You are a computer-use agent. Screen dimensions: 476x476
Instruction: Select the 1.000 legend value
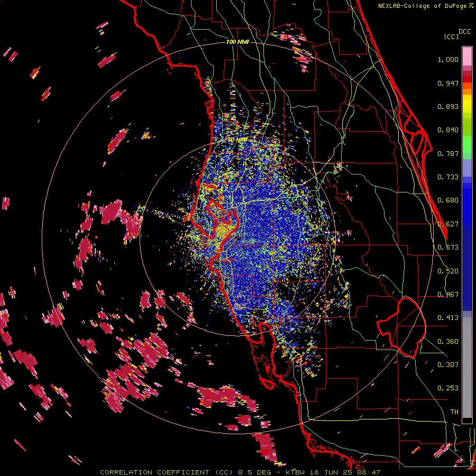(448, 59)
